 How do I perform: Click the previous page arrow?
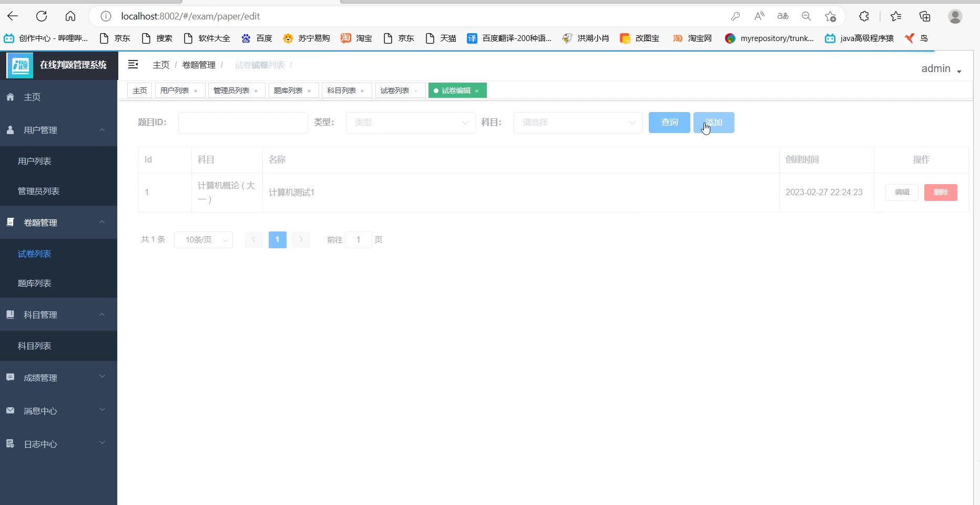(x=254, y=240)
